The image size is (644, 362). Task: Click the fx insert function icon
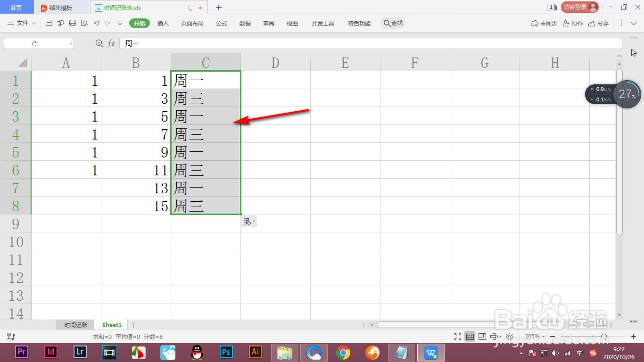pos(112,43)
